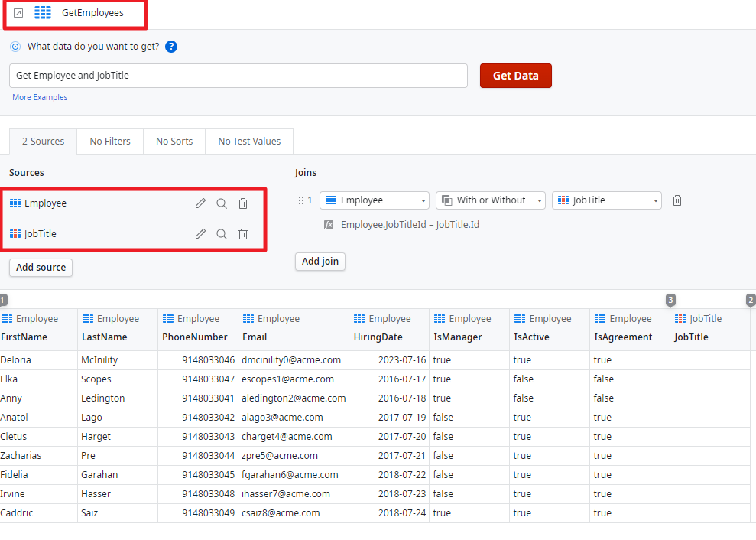
Task: Click Employee entity icon in Sources list
Action: 15,203
